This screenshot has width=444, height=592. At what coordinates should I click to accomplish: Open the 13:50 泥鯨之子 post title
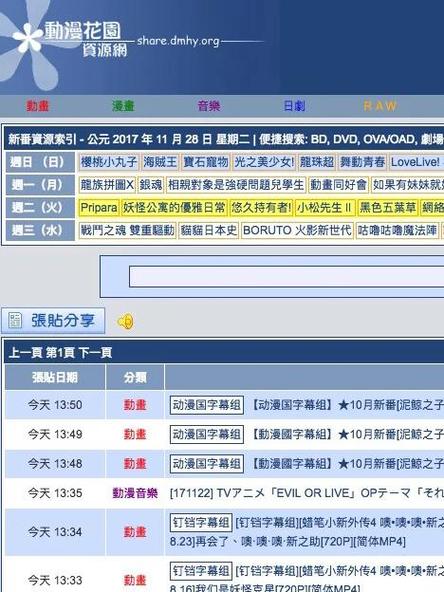346,405
